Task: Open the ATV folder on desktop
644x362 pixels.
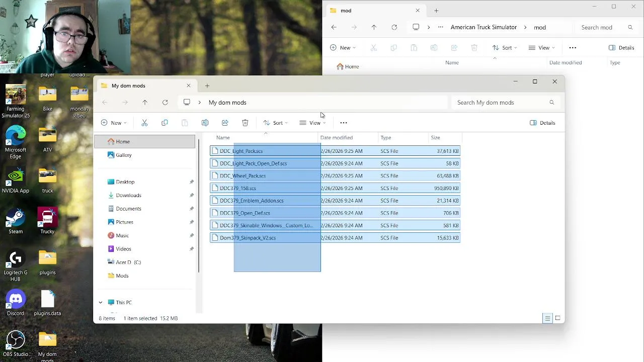Action: 47,139
